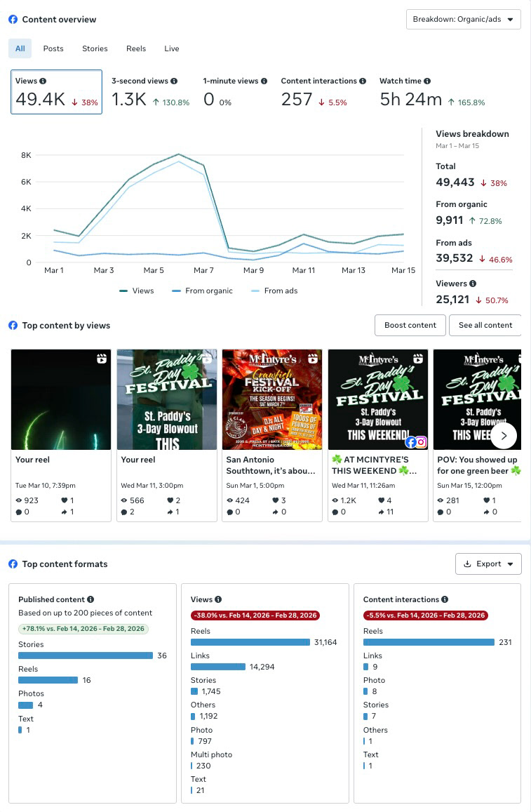
Task: Toggle the From organic legend item
Action: (202, 291)
